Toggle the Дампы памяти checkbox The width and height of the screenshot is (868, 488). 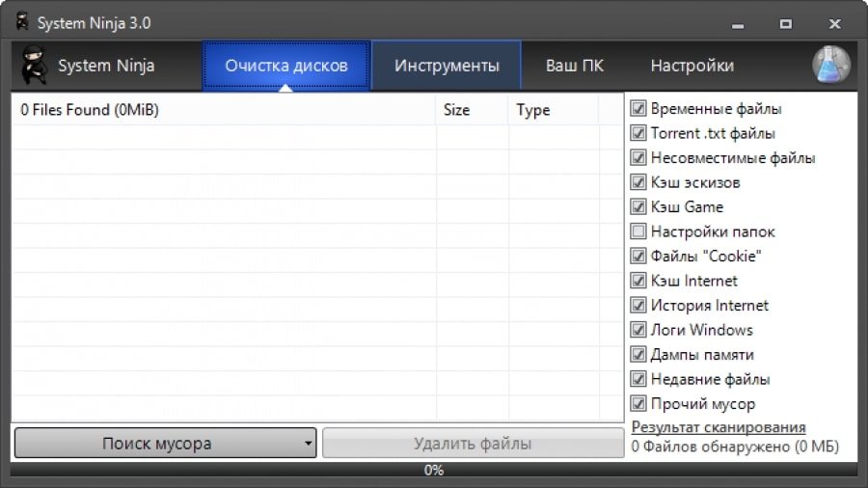point(637,354)
